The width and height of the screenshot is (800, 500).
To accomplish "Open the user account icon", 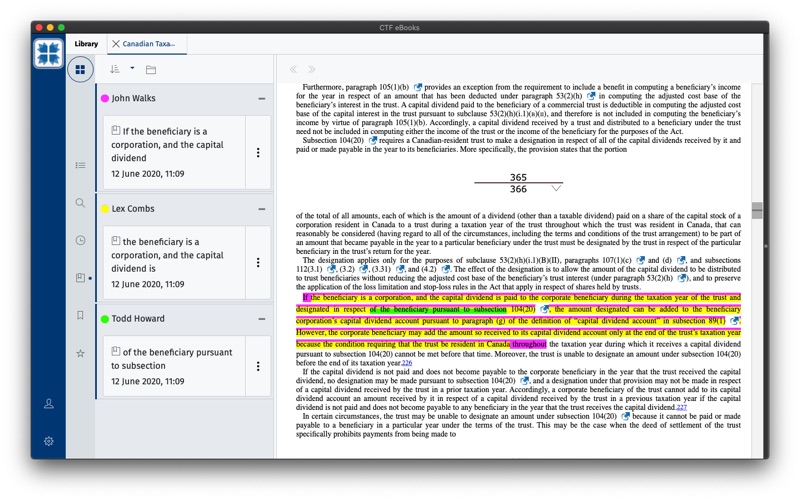I will click(49, 404).
